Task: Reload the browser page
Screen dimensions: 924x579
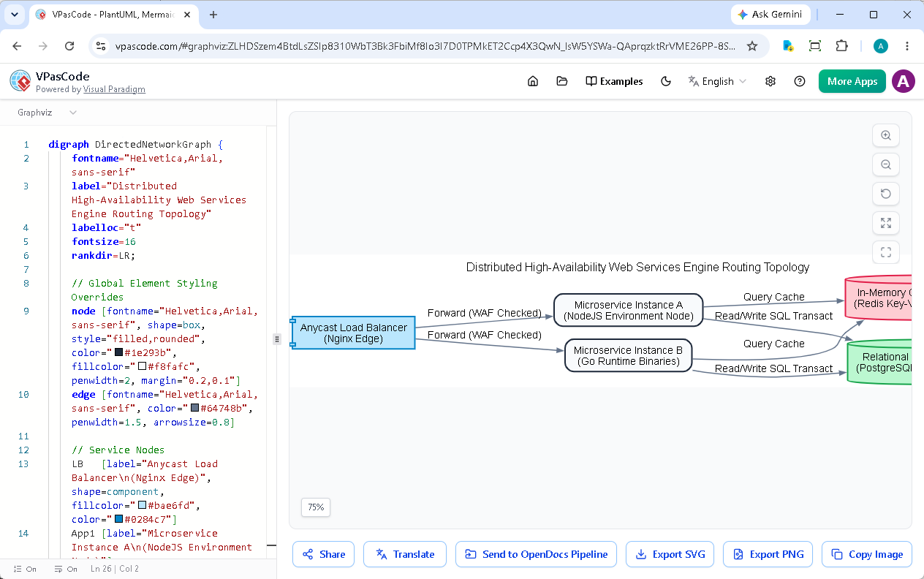Action: tap(69, 46)
